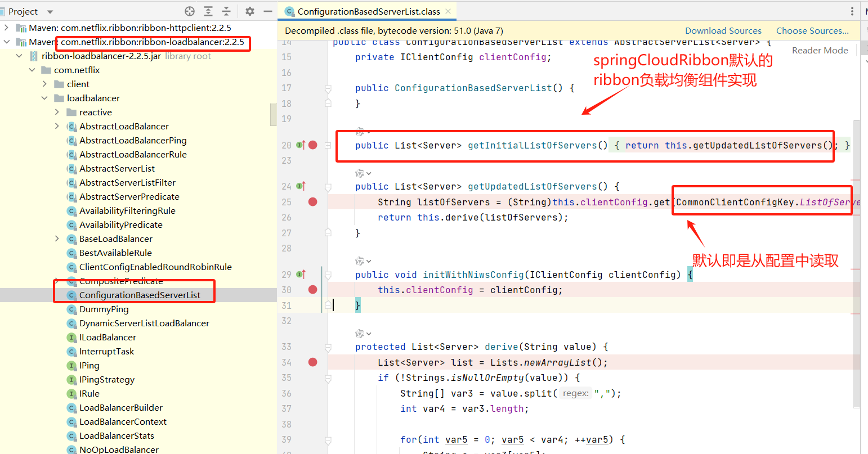Expand the BaseLoadBalancer class node
This screenshot has width=868, height=454.
57,239
